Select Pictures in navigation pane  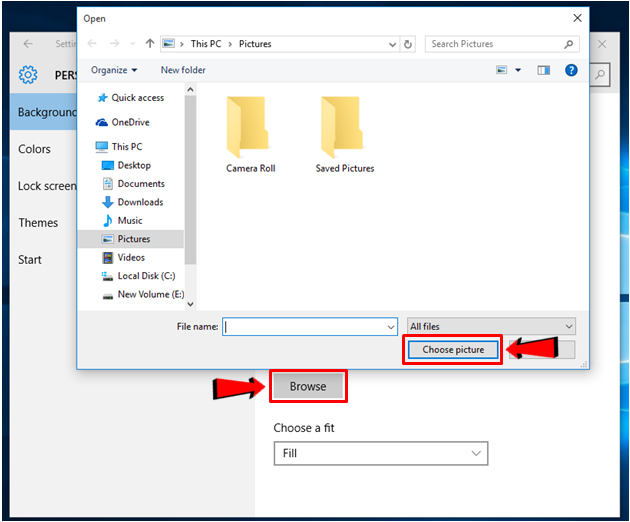131,239
